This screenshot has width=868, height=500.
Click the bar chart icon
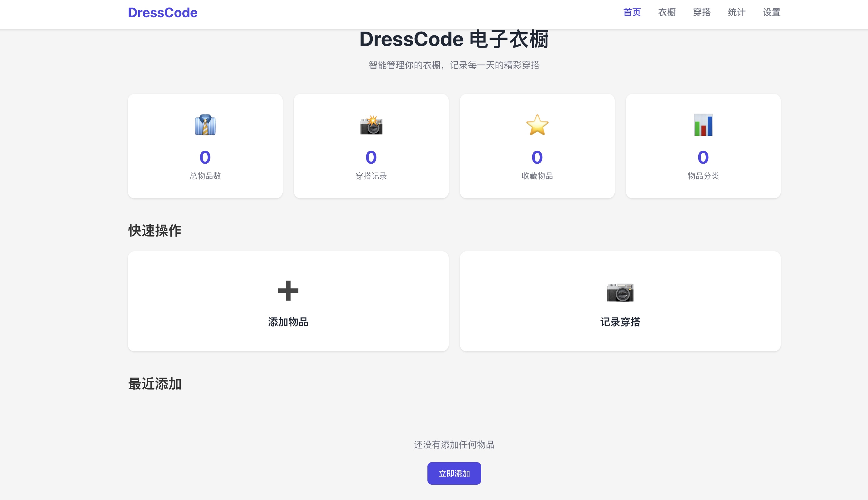[x=703, y=125]
